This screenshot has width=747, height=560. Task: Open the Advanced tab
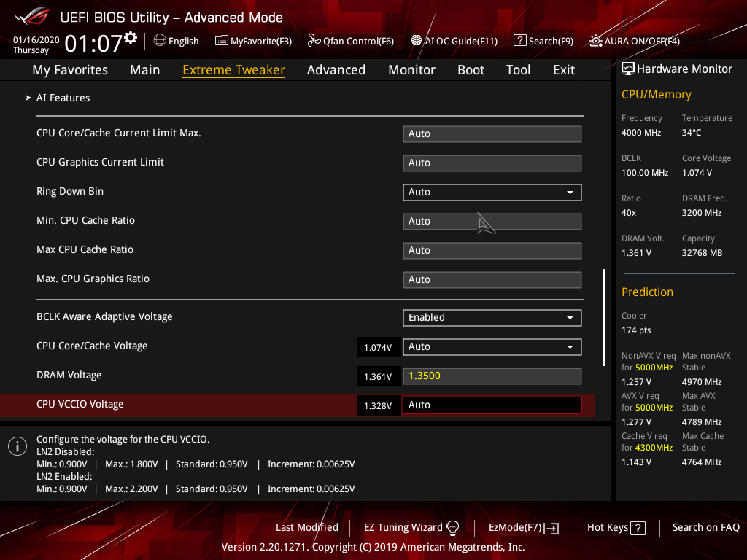pyautogui.click(x=336, y=70)
